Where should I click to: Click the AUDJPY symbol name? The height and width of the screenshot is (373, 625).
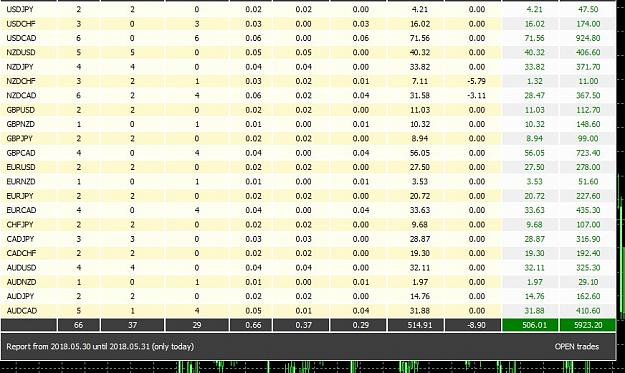point(20,296)
